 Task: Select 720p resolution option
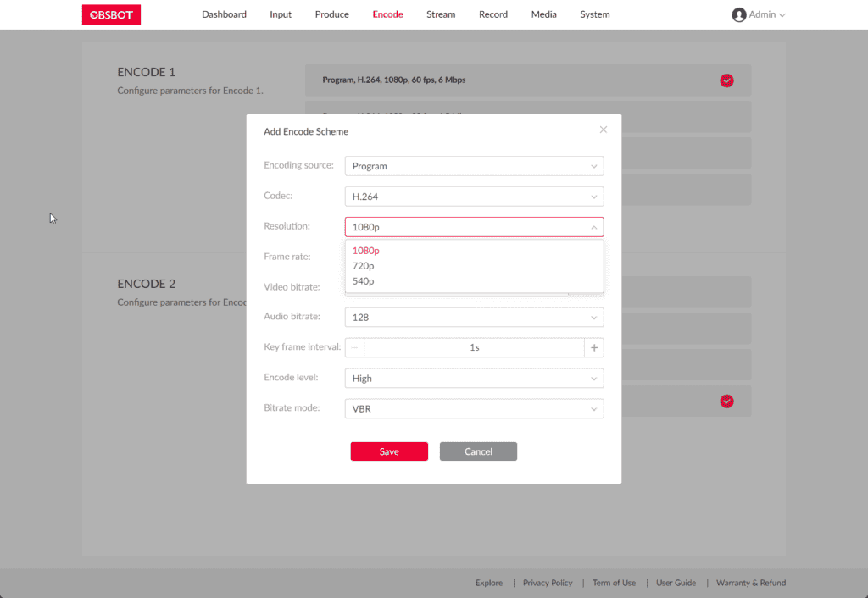(364, 266)
